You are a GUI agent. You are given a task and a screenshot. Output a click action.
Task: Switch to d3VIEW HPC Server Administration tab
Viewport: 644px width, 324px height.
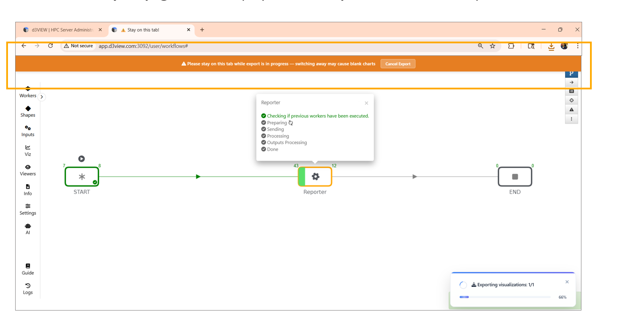point(62,30)
